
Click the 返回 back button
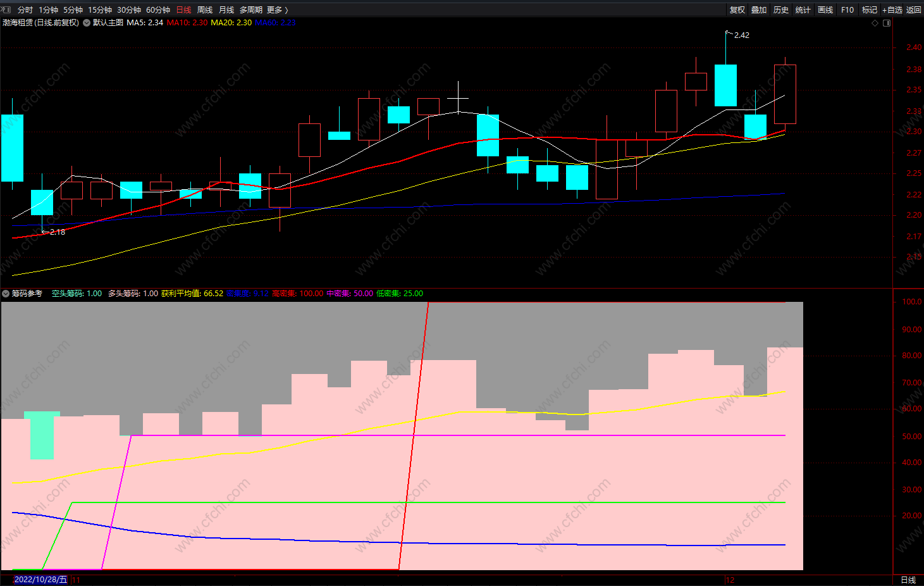pyautogui.click(x=914, y=9)
